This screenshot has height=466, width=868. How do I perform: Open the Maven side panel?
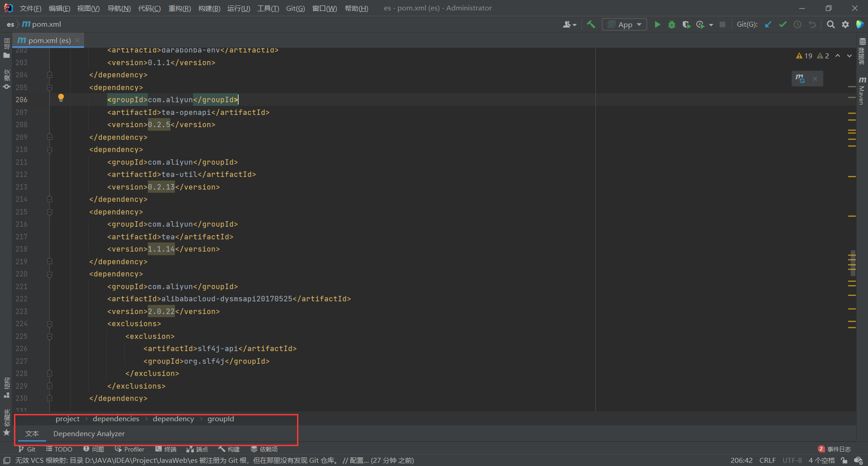pos(862,90)
